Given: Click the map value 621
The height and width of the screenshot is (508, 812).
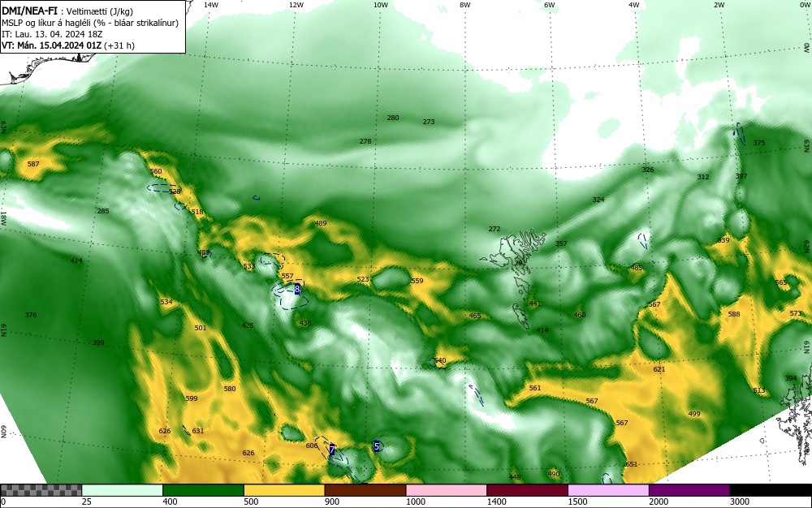Looking at the screenshot, I should tap(659, 369).
